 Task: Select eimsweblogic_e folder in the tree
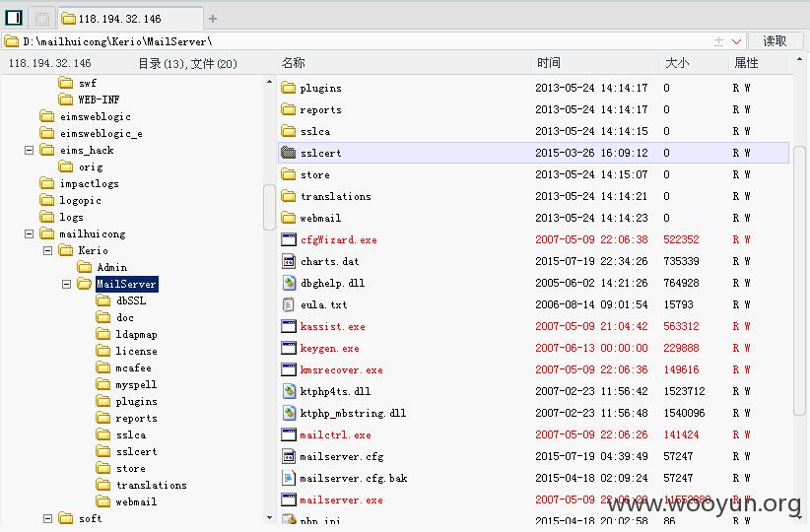pos(92,134)
